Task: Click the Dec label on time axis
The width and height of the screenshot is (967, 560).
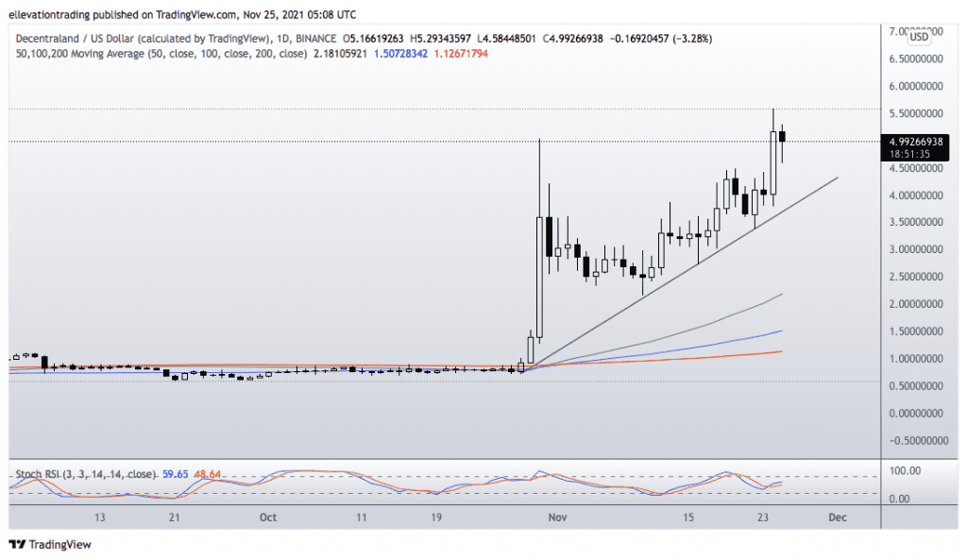Action: 837,518
